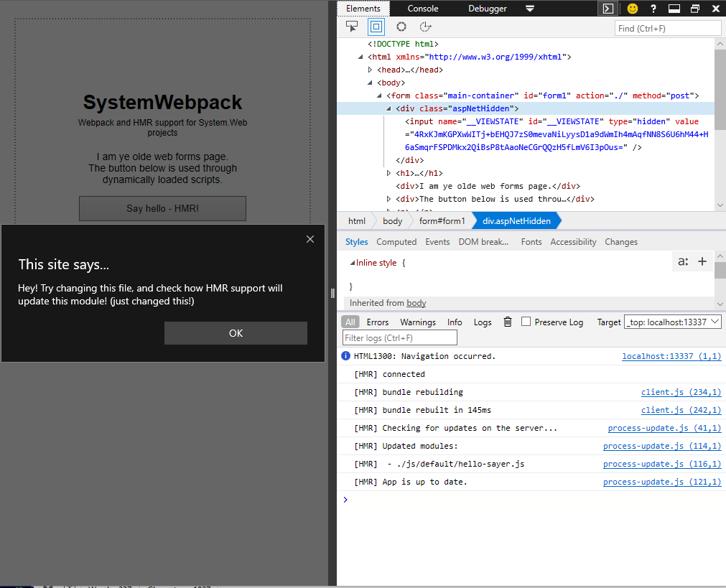Click the DevTools panel splitter handle
Image resolution: width=726 pixels, height=588 pixels.
pyautogui.click(x=332, y=293)
